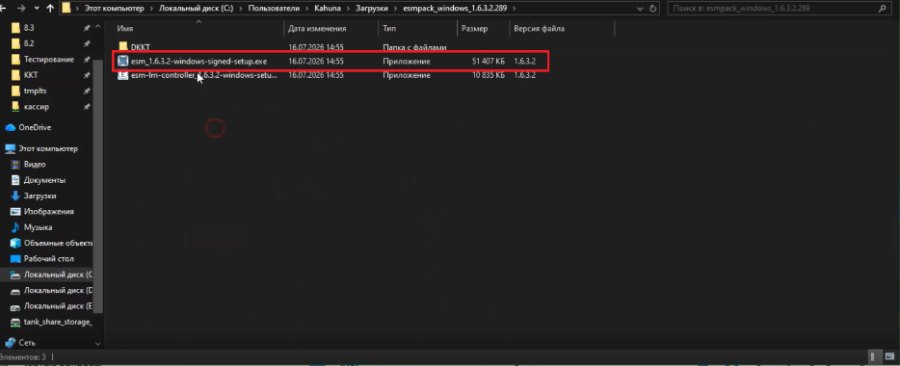Click the 'Этот компьютер' breadcrumb
This screenshot has width=900, height=366.
114,9
